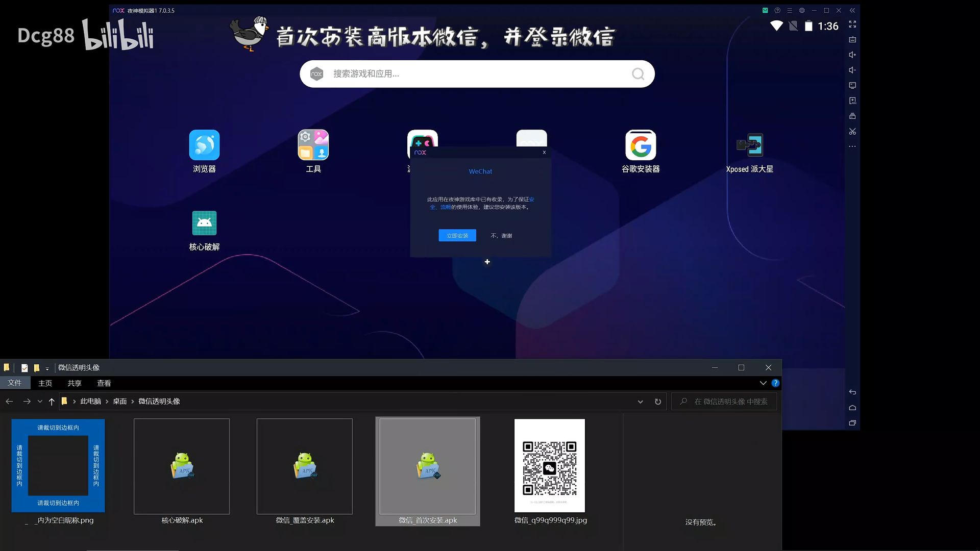Image resolution: width=980 pixels, height=551 pixels.
Task: Expand the Explorer ribbon chevron
Action: coord(763,383)
